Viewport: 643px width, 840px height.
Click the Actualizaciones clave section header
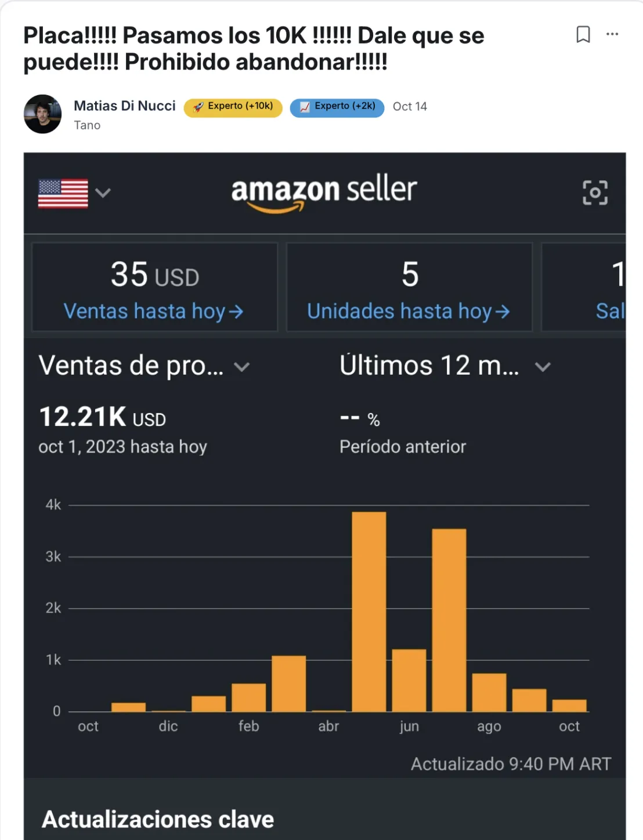point(158,819)
